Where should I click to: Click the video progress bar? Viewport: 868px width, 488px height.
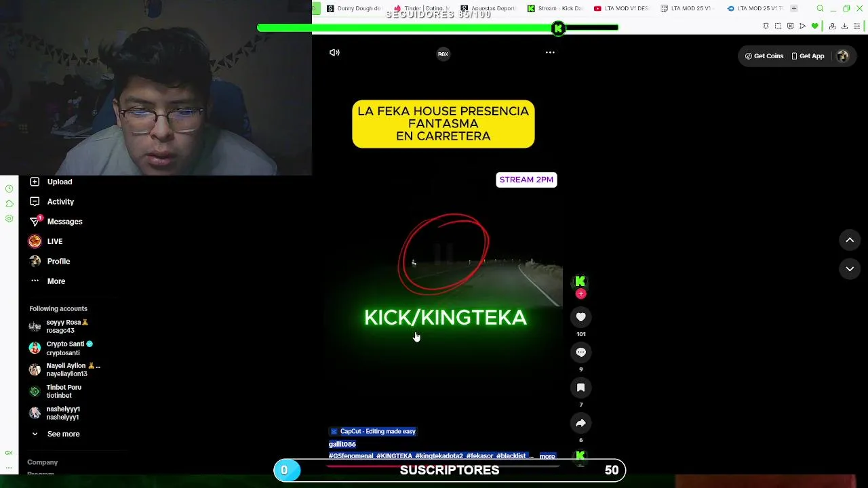click(x=443, y=466)
